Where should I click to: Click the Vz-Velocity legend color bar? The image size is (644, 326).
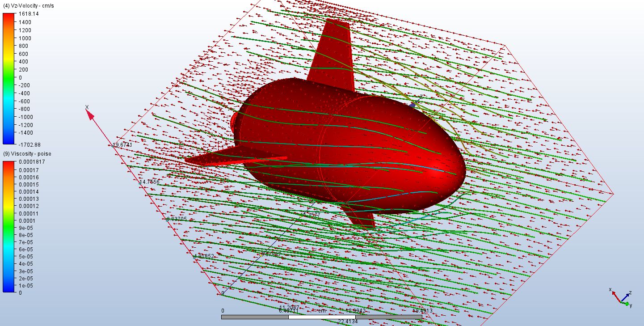tap(9, 79)
